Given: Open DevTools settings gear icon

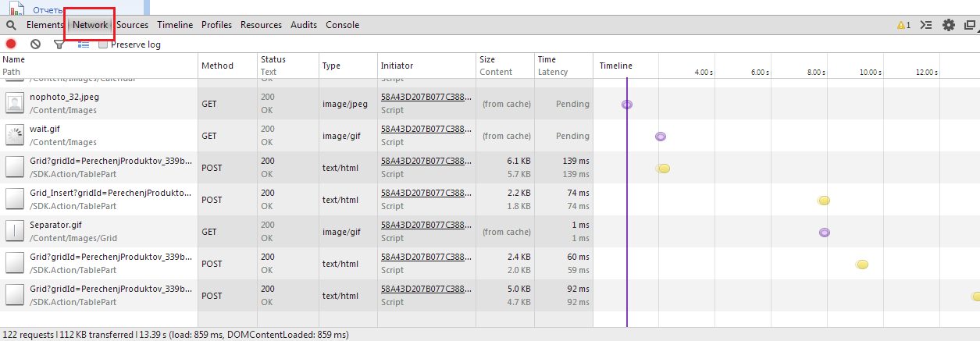Looking at the screenshot, I should (x=949, y=25).
